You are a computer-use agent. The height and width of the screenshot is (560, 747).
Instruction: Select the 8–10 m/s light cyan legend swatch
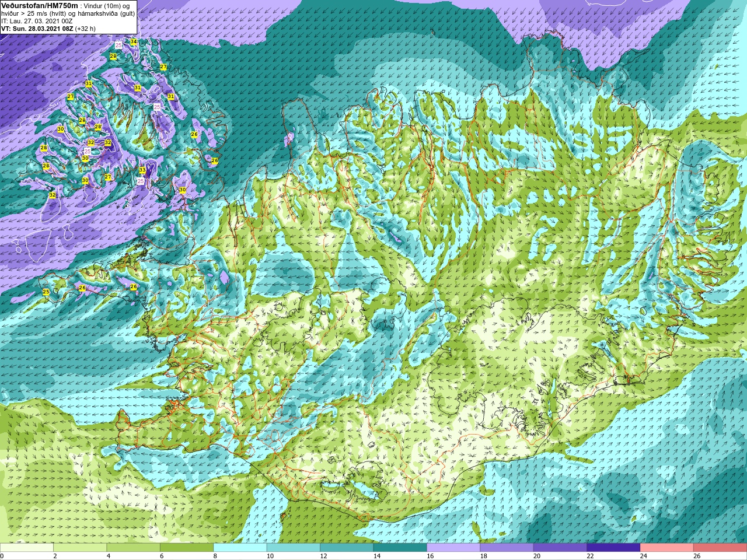[x=240, y=548]
